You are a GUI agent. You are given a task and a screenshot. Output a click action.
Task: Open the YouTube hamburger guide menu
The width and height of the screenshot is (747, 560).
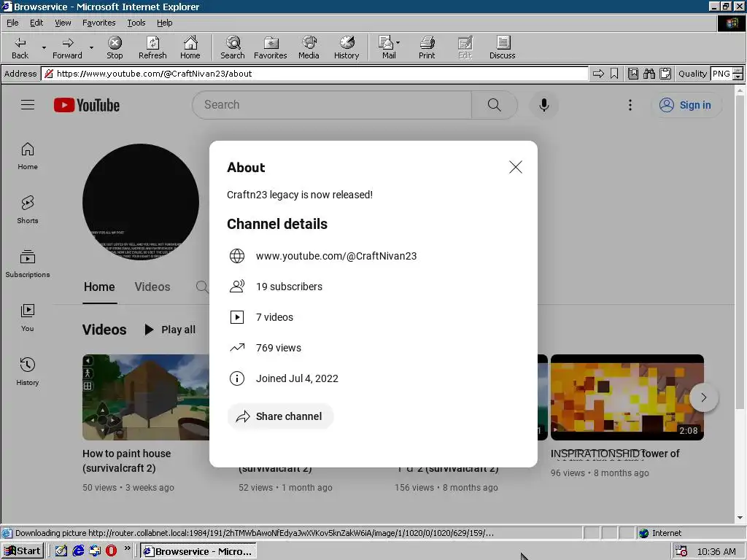[28, 105]
